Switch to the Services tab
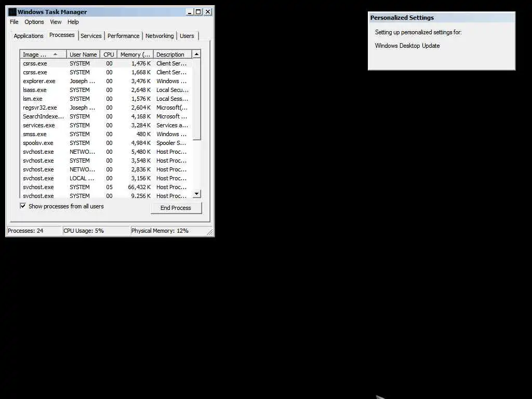 pos(91,36)
